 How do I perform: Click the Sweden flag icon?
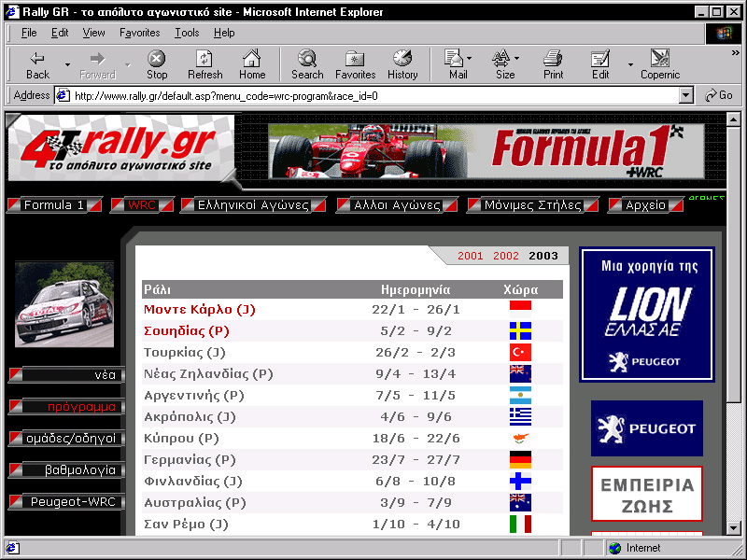click(520, 331)
